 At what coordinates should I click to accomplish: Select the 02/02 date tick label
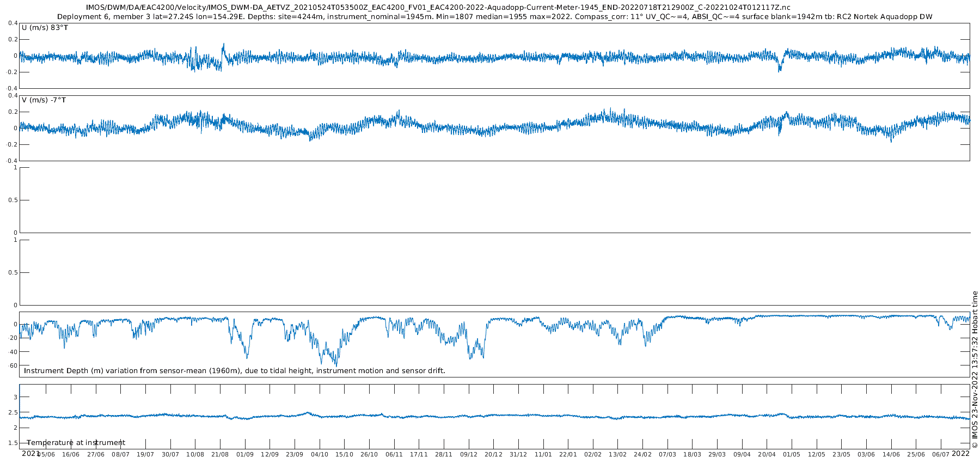coord(593,454)
